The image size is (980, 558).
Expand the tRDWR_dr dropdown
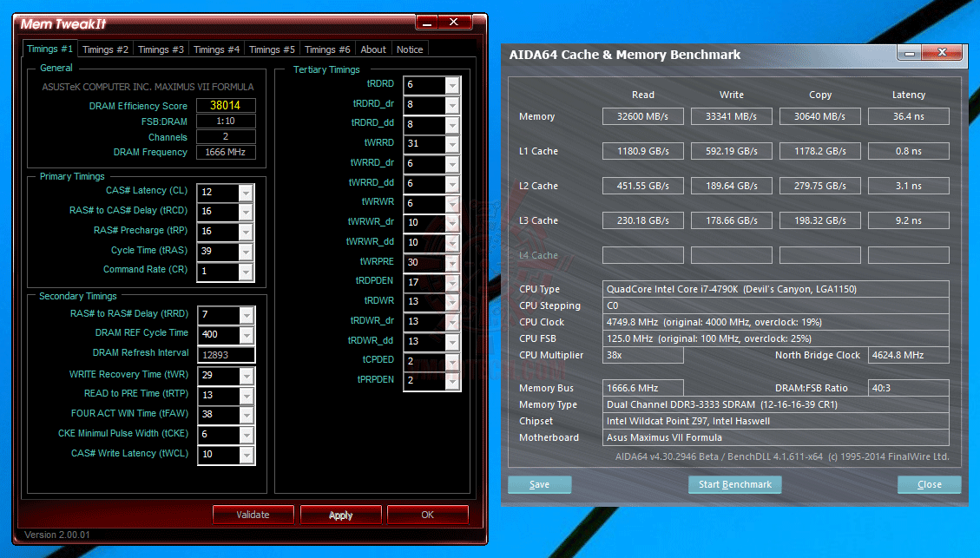[x=452, y=323]
